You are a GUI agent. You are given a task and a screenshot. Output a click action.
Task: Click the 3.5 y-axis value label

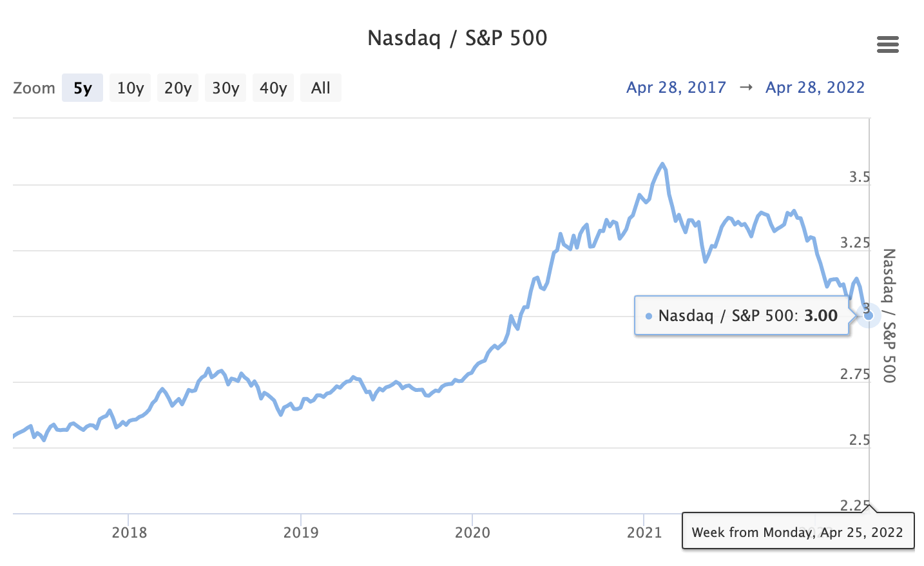(x=859, y=177)
